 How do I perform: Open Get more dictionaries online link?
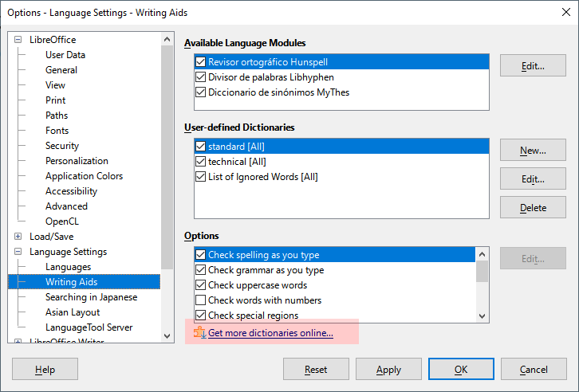[x=270, y=333]
